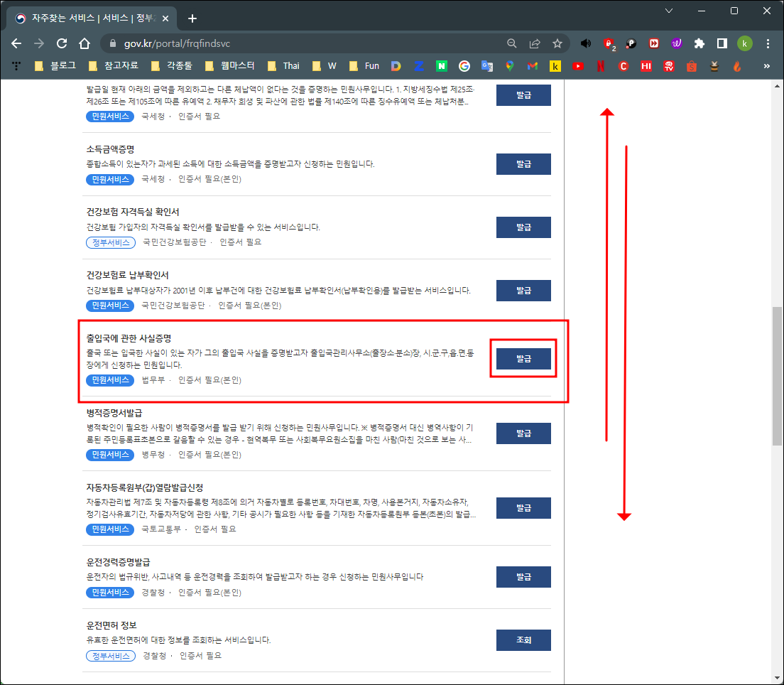Open Google Translate bookmark icon

tap(488, 65)
